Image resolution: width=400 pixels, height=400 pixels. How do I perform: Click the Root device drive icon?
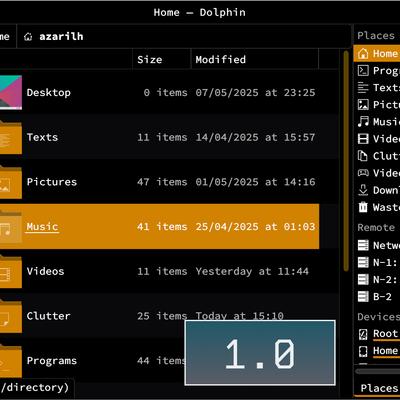tap(363, 334)
